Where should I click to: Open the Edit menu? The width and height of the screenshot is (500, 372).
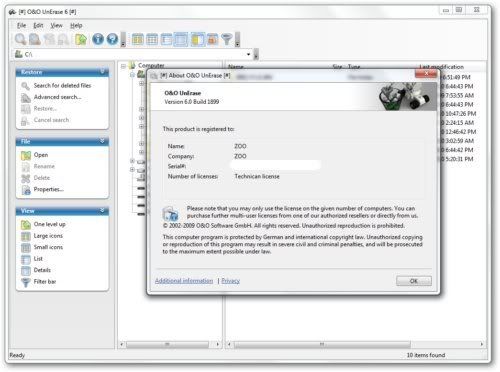click(38, 25)
